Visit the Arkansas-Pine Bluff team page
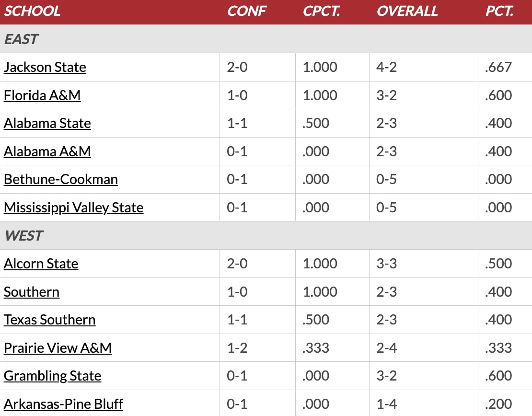This screenshot has height=416, width=532. point(63,404)
